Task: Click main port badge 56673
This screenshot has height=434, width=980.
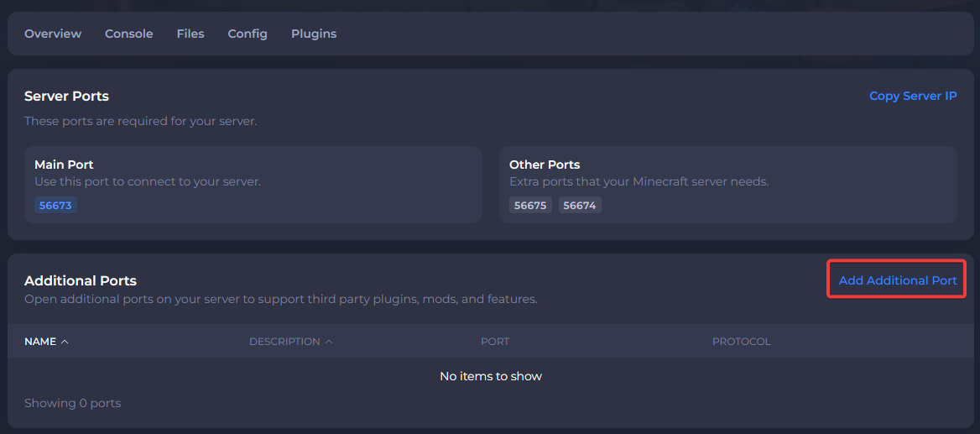Action: 55,205
